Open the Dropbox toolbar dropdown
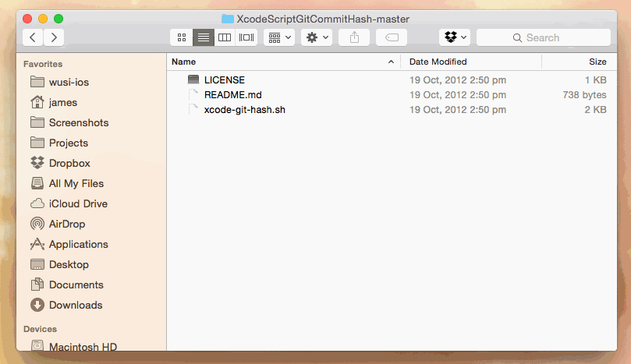The width and height of the screenshot is (631, 364). point(455,37)
